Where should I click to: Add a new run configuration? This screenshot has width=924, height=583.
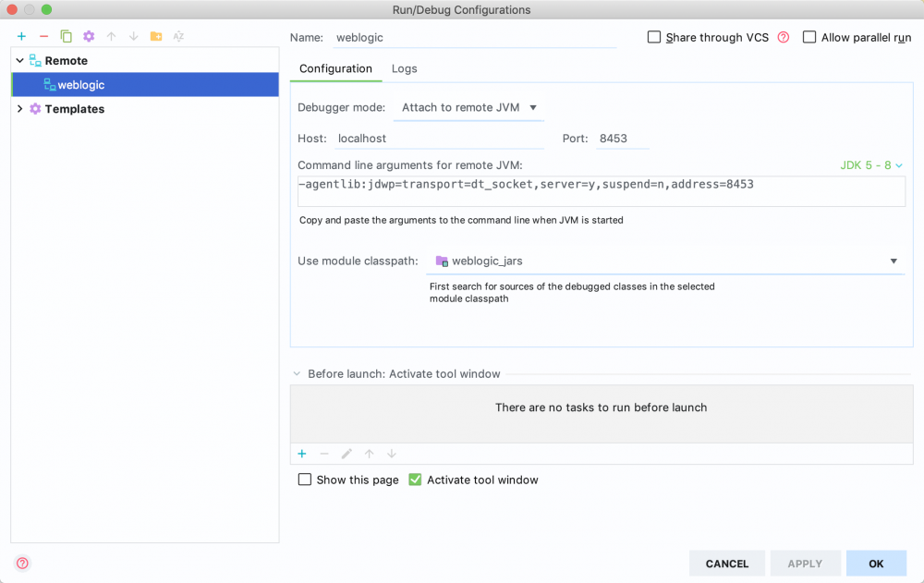tap(20, 36)
